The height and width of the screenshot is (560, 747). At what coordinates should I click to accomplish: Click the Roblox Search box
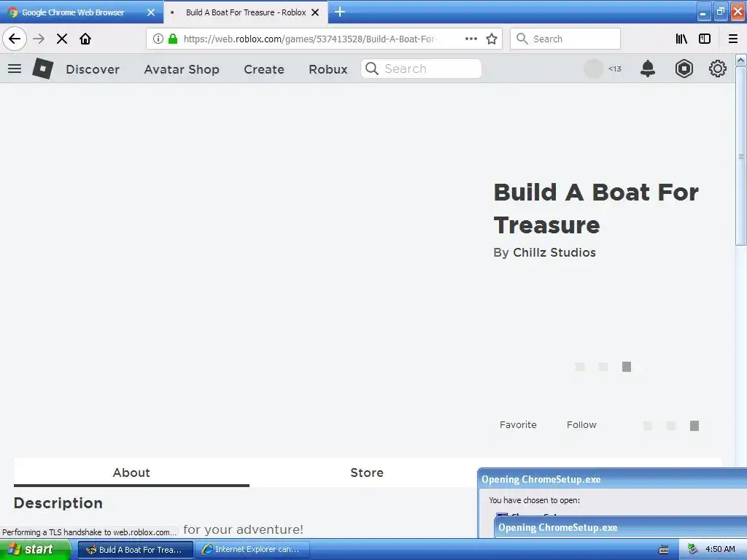421,69
